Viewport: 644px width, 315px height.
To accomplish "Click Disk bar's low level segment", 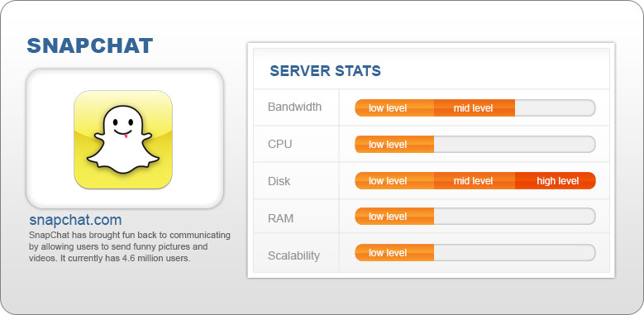I will tap(394, 181).
